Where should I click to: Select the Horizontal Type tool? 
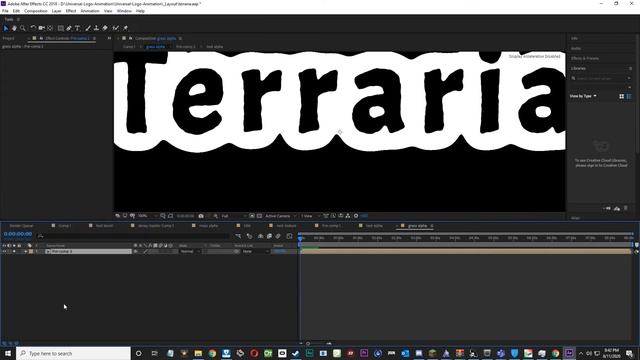click(78, 28)
